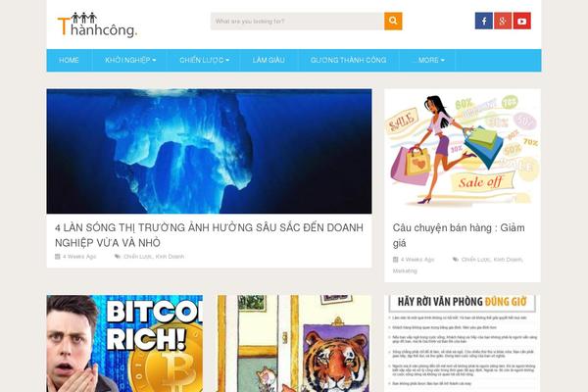
Task: Open the LÀM GIÀU menu item
Action: click(269, 60)
